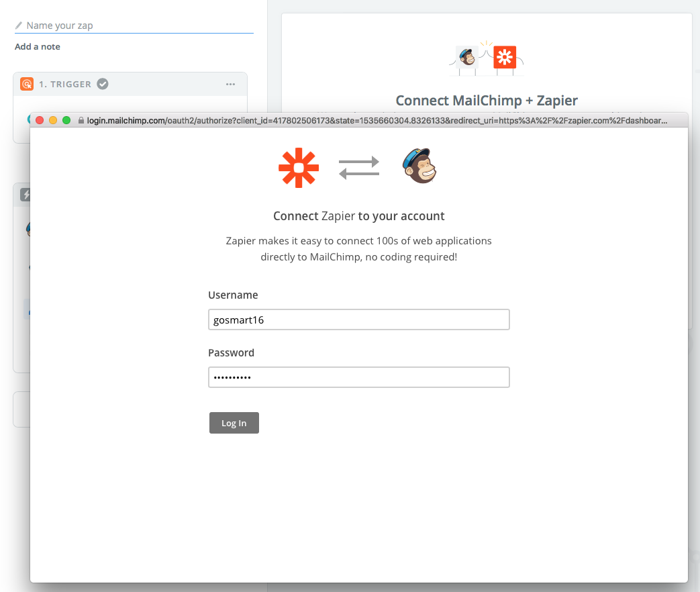Click the Password label
This screenshot has width=700, height=592.
(x=232, y=352)
